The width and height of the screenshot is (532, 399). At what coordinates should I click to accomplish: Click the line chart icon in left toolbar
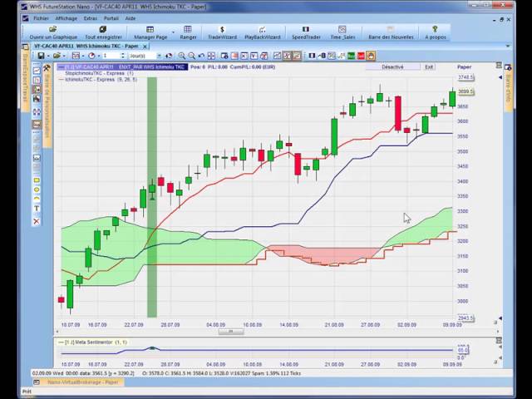[37, 70]
